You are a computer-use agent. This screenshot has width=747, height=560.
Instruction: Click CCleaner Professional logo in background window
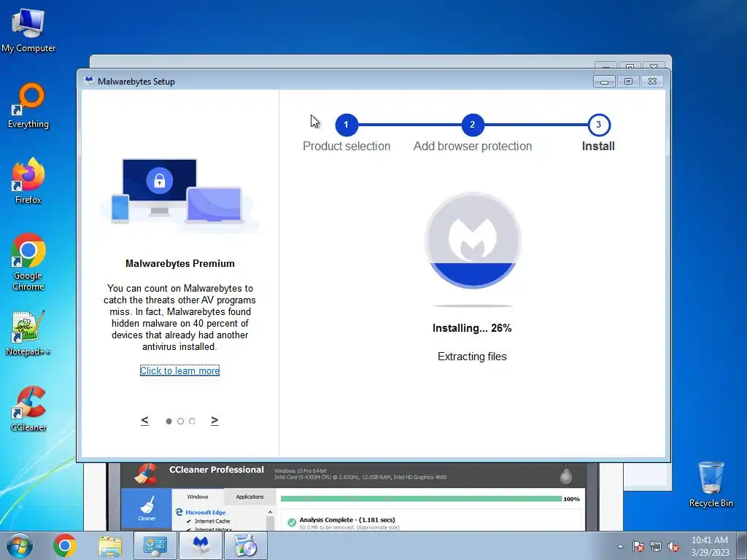pos(146,473)
